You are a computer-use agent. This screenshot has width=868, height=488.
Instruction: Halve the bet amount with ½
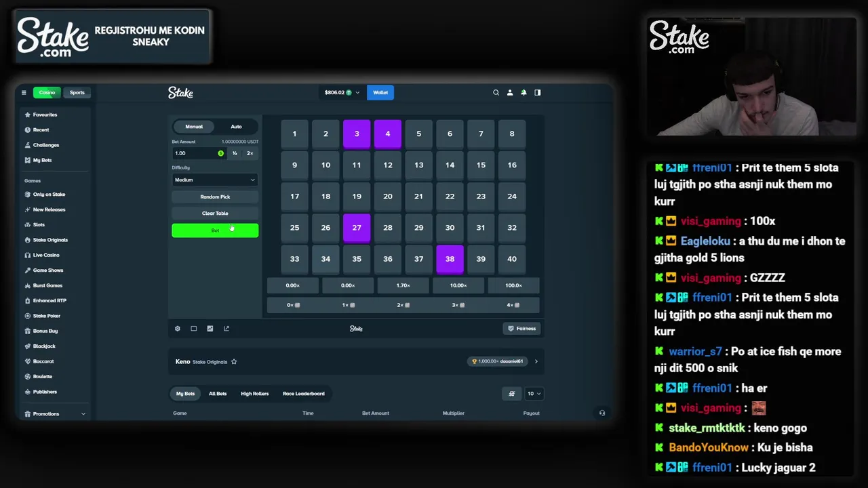(235, 154)
